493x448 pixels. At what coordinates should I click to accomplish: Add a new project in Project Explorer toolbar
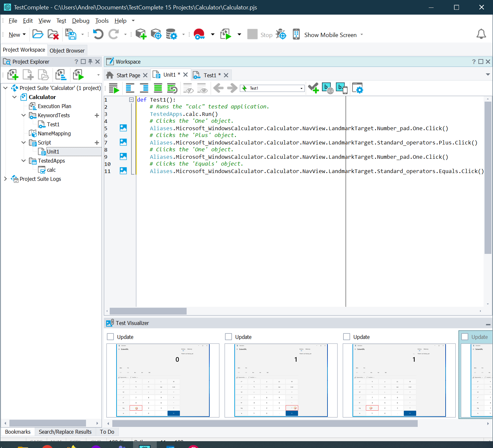point(13,75)
